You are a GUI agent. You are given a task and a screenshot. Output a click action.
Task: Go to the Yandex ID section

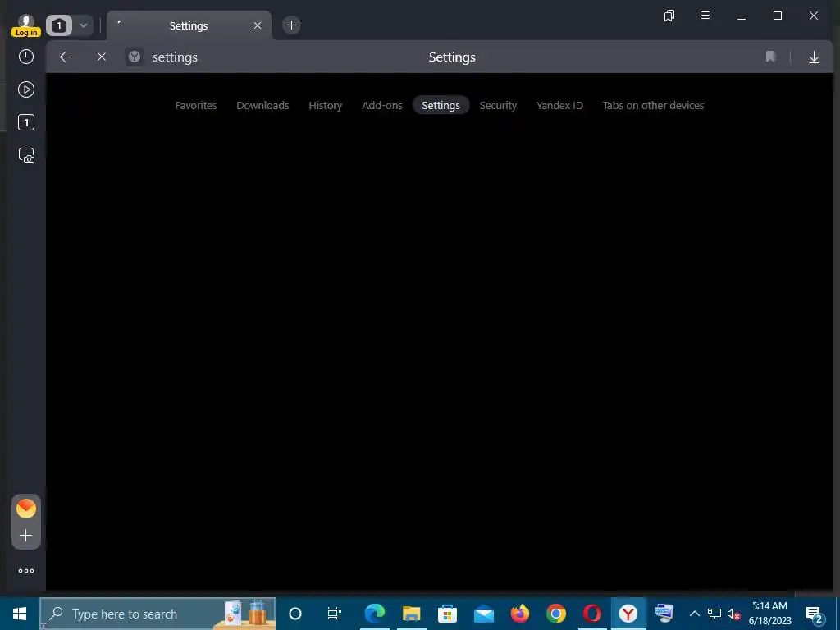point(559,106)
